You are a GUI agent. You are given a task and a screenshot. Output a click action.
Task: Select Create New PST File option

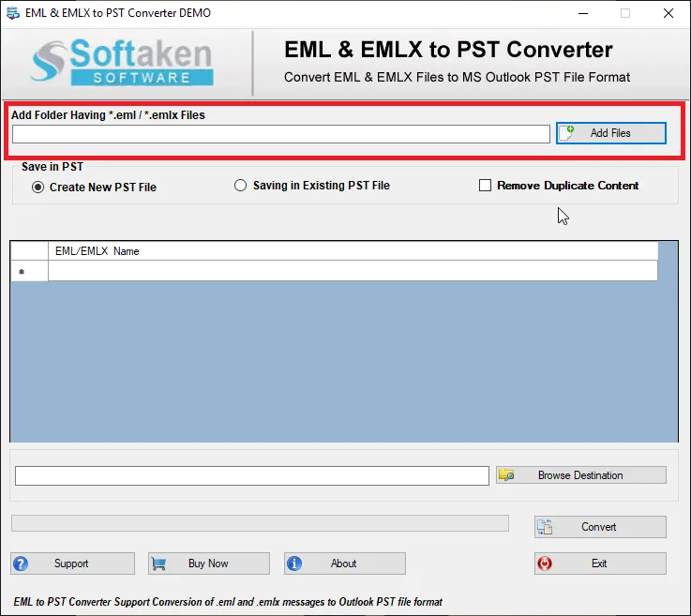pyautogui.click(x=94, y=188)
